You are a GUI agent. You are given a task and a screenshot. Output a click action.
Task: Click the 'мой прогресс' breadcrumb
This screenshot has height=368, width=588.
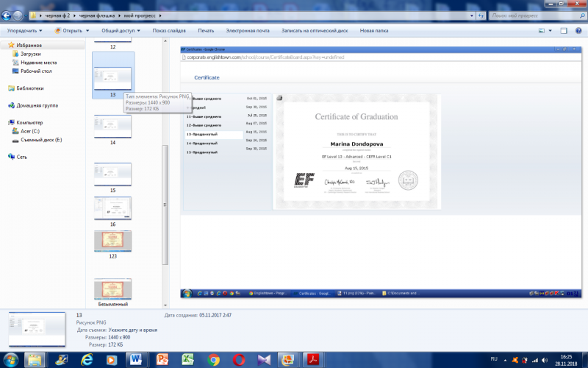[x=140, y=15]
